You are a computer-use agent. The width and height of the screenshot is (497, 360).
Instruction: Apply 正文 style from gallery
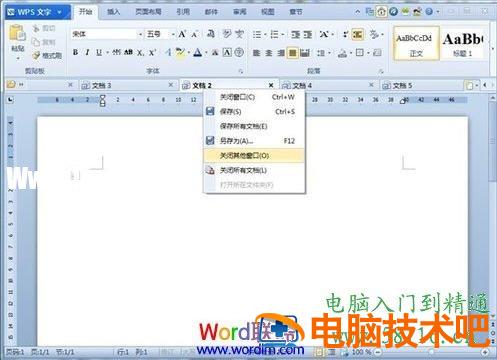(416, 43)
